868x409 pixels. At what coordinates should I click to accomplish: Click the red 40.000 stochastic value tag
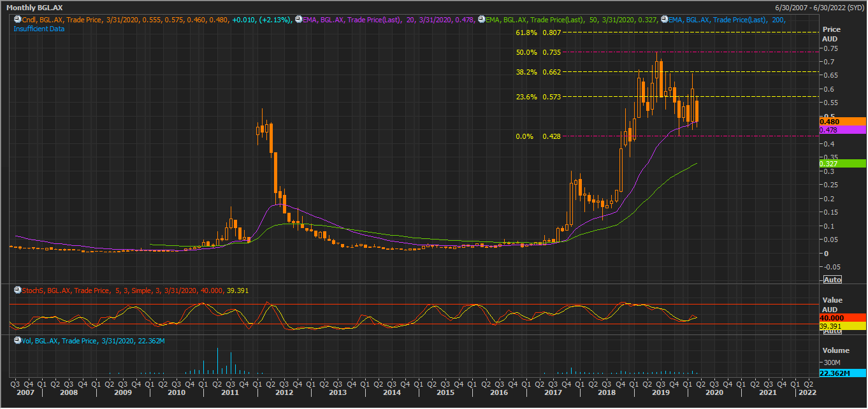pos(843,318)
